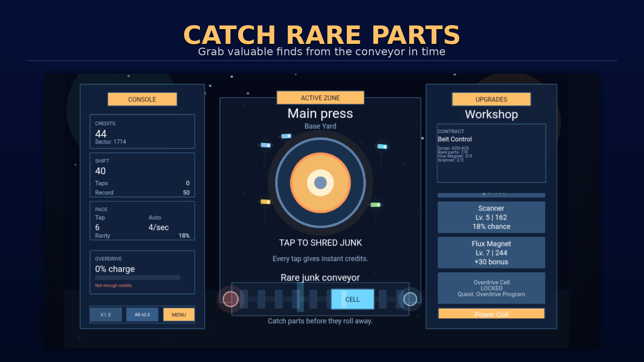Activate the AD x2.5 boost
The image size is (644, 362).
142,314
